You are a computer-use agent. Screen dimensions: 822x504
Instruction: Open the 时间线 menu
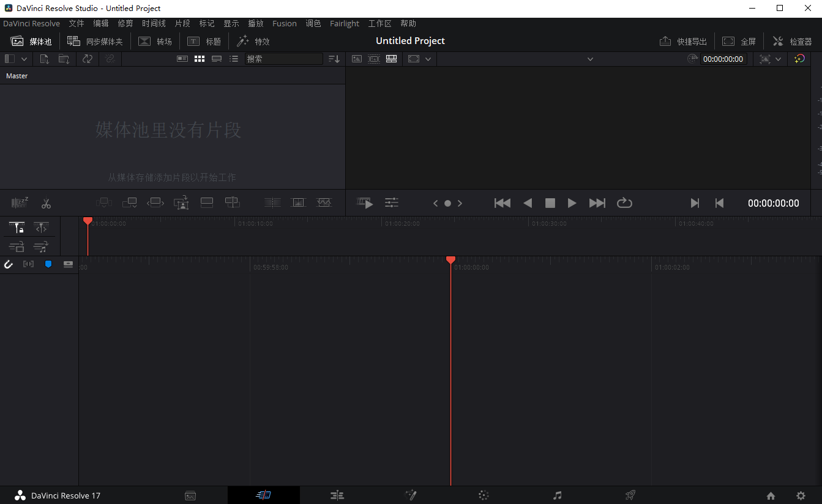point(154,23)
